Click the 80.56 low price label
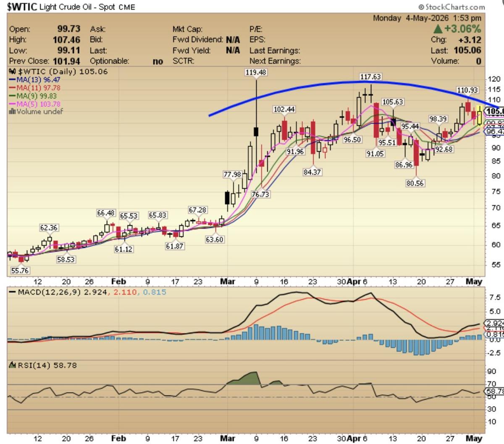The height and width of the screenshot is (444, 504). [x=415, y=183]
